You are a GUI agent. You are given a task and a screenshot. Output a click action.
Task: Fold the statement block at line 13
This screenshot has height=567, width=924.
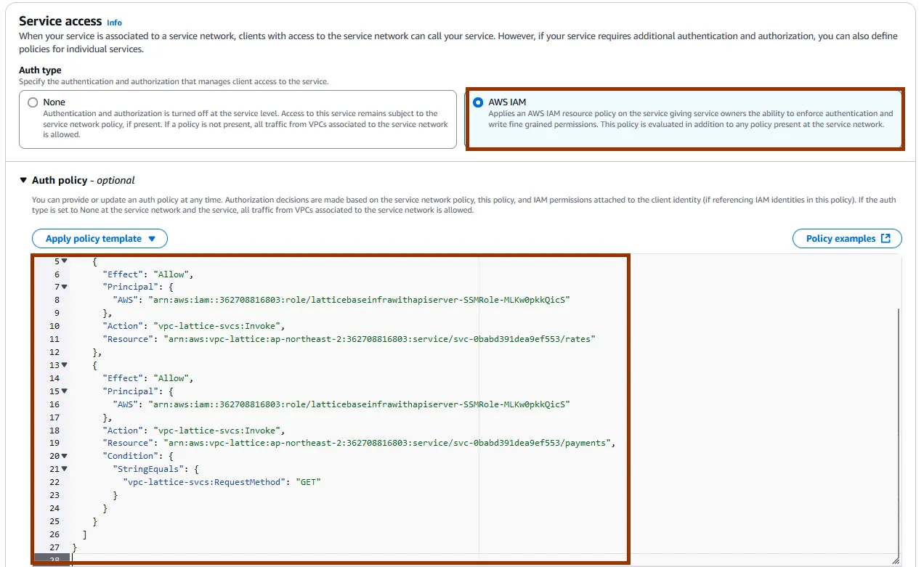[x=64, y=365]
